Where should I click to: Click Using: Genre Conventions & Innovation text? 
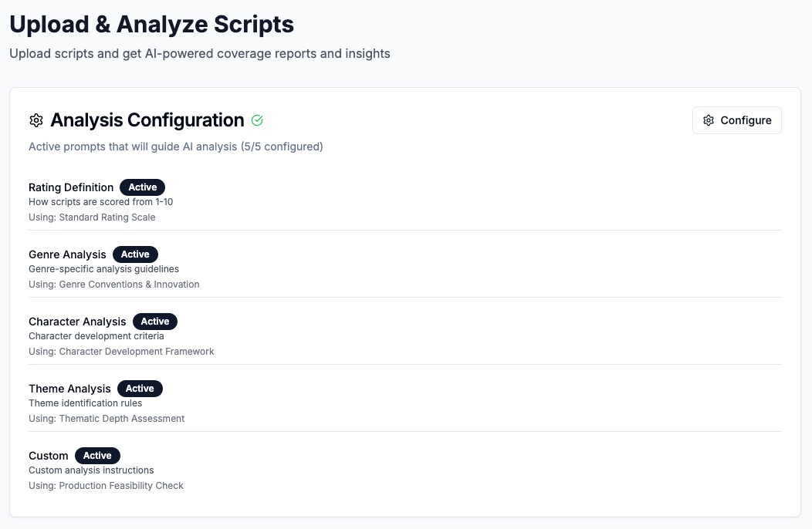114,285
